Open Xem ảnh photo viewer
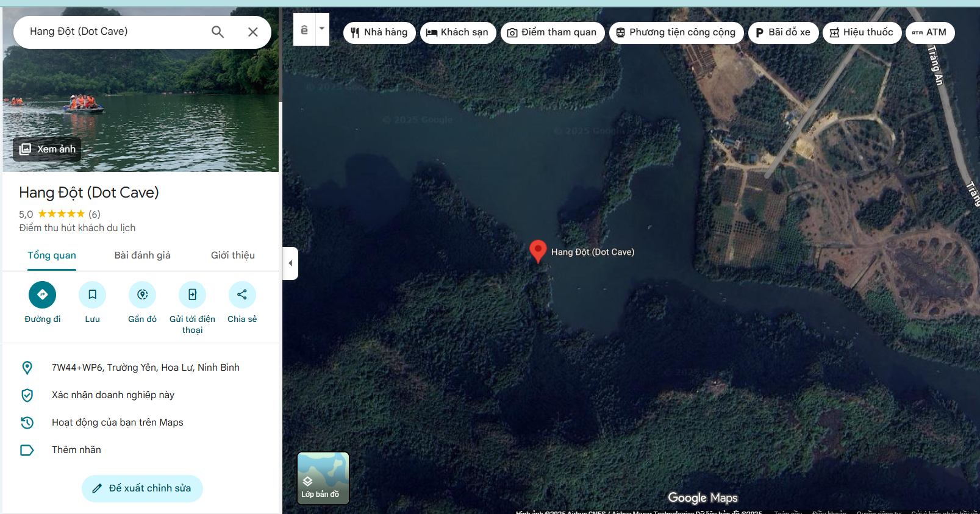 pyautogui.click(x=48, y=149)
